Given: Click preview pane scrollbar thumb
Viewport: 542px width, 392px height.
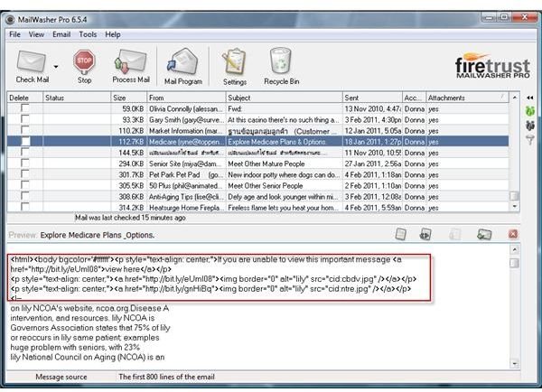Looking at the screenshot, I should tap(514, 263).
